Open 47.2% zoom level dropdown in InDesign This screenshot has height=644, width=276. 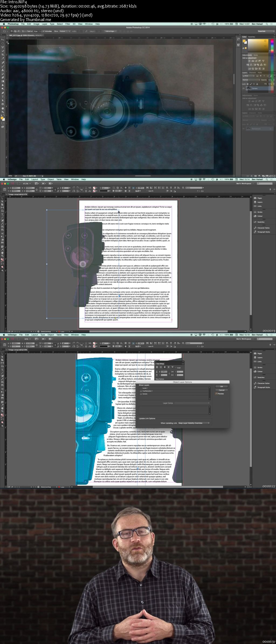coord(26,183)
